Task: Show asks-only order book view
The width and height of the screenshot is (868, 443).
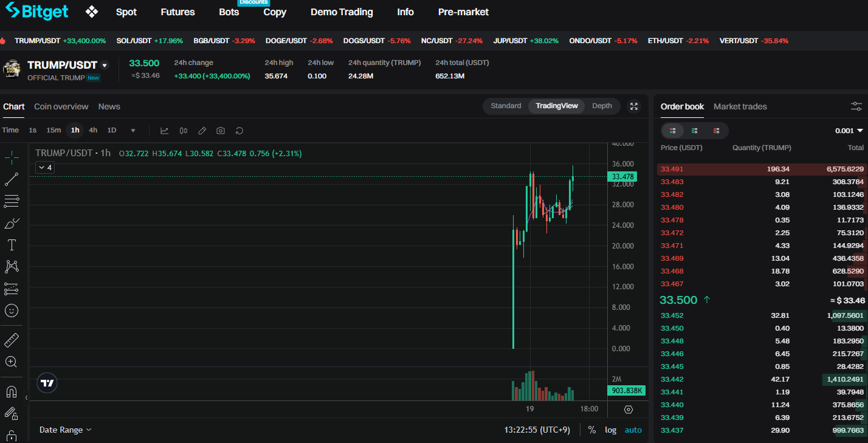Action: [x=717, y=131]
